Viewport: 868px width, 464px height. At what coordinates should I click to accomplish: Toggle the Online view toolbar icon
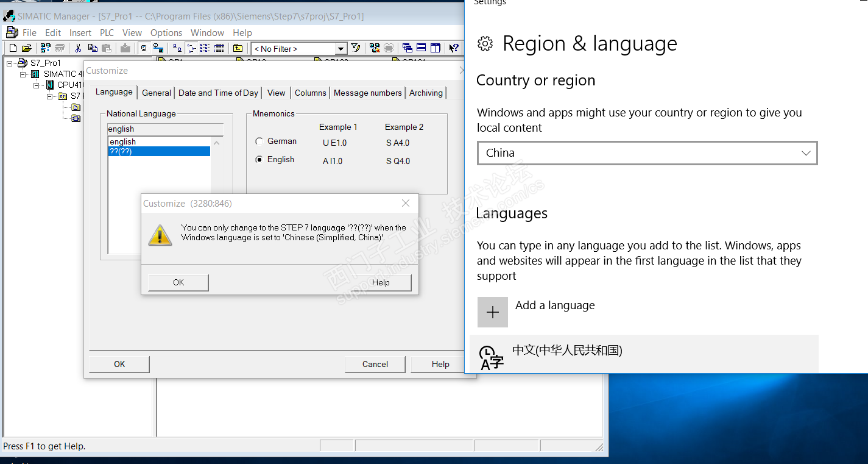point(144,48)
